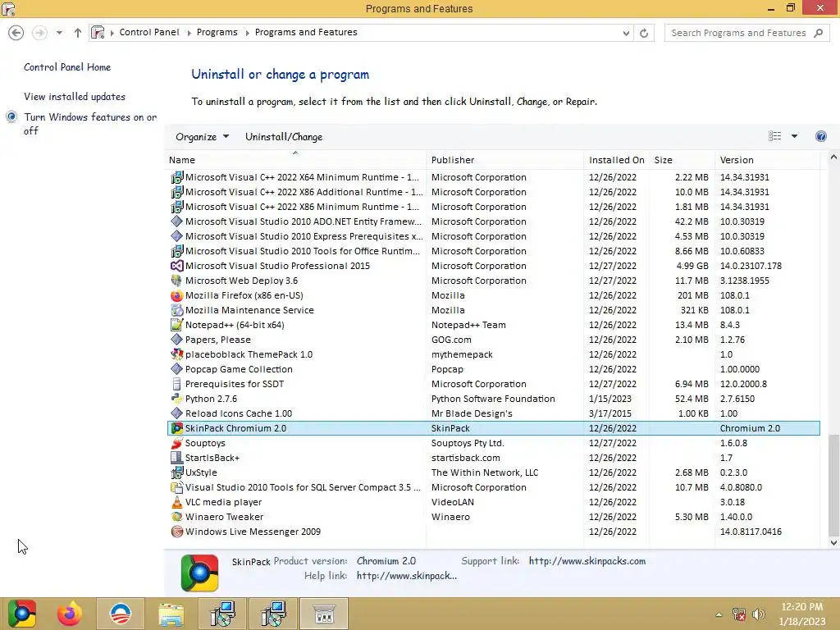Sort by the Size column header
This screenshot has height=630, width=840.
pos(682,160)
